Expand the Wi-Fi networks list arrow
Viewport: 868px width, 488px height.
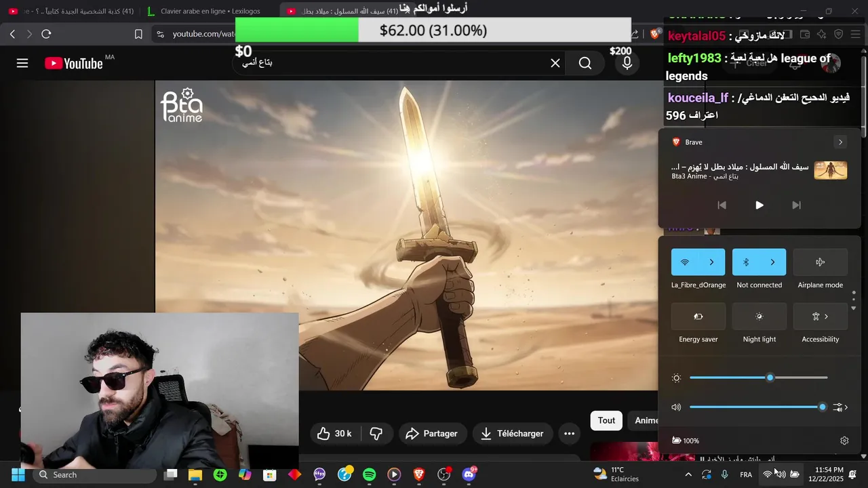tap(711, 262)
